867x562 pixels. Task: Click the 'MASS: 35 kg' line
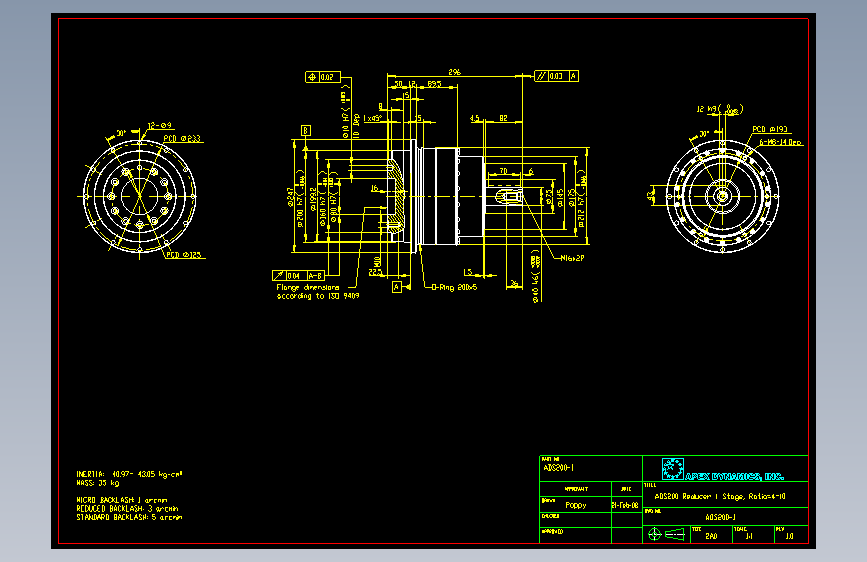98,483
